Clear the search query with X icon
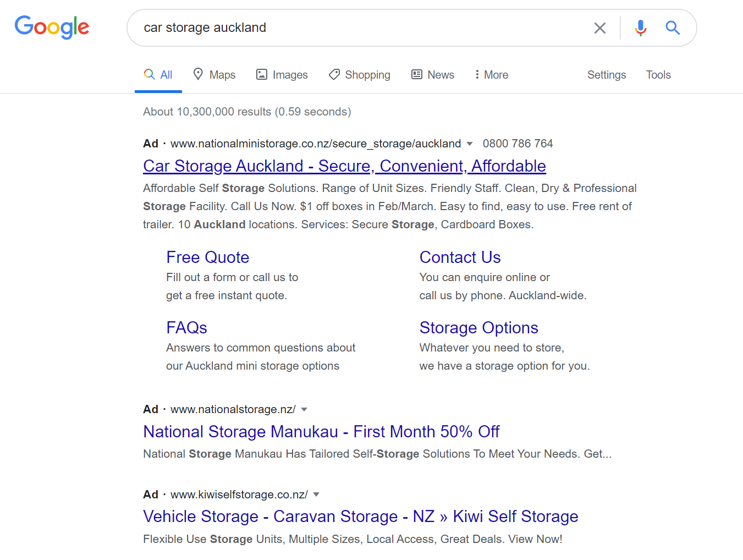743x560 pixels. coord(600,28)
